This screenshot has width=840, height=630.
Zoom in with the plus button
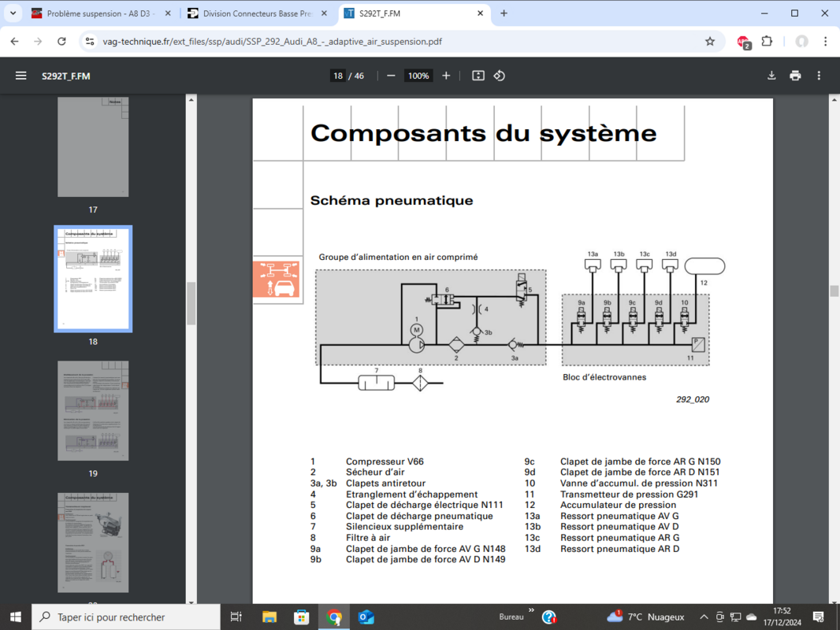coord(446,76)
